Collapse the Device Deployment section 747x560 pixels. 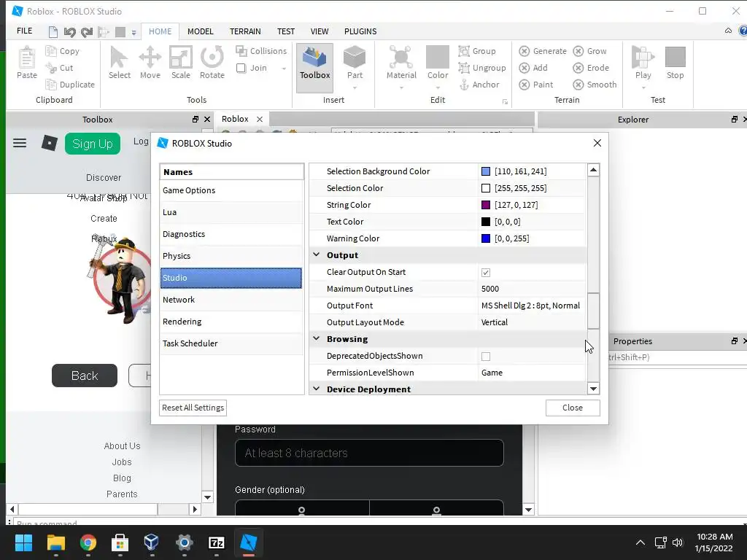pyautogui.click(x=316, y=389)
